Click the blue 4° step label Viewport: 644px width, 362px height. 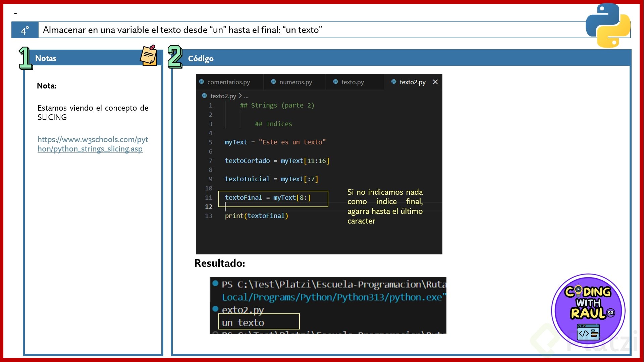25,30
